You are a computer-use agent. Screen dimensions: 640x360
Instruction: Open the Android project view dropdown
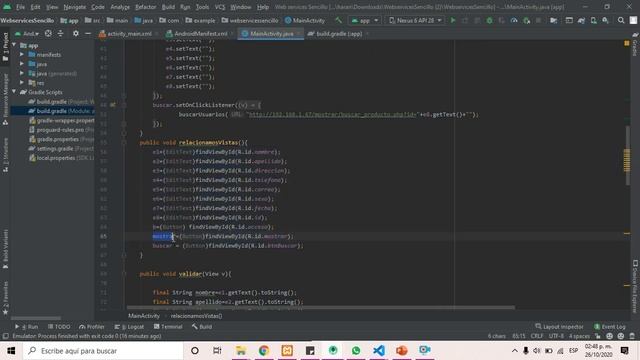pyautogui.click(x=27, y=33)
